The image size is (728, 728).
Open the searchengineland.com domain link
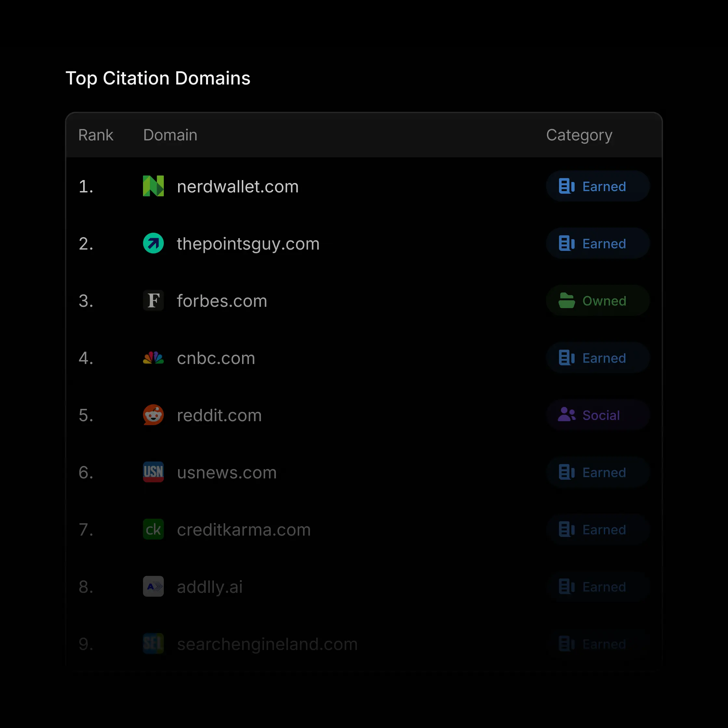click(267, 644)
